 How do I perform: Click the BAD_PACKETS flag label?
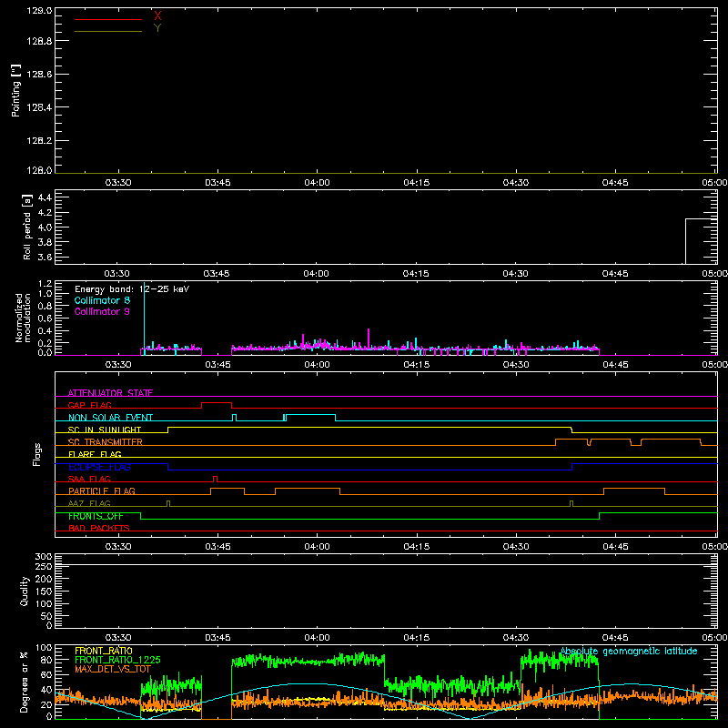point(99,528)
